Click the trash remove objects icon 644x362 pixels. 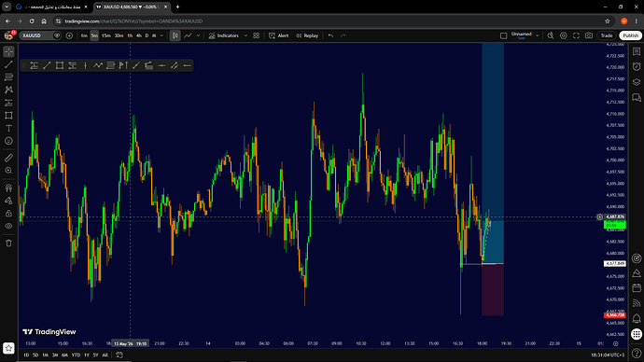click(x=8, y=243)
